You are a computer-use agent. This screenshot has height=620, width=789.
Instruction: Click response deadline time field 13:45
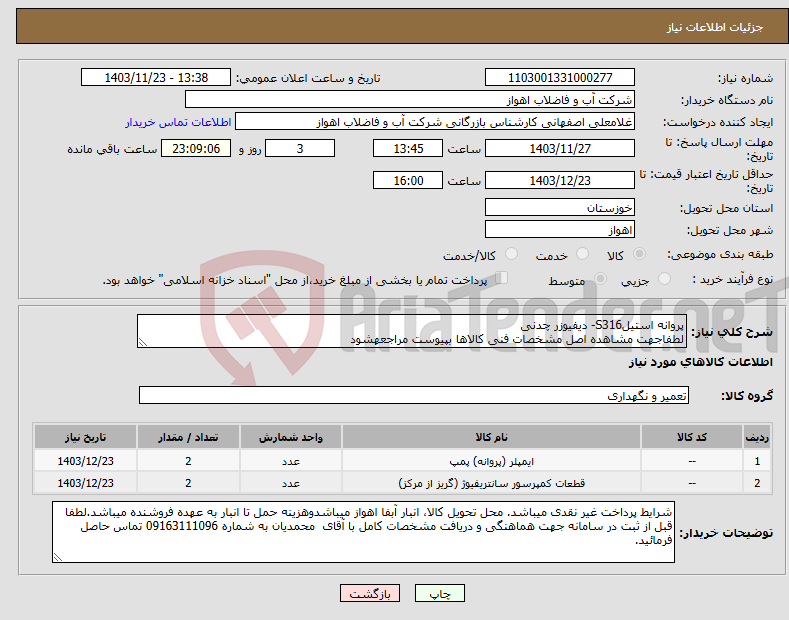point(408,148)
